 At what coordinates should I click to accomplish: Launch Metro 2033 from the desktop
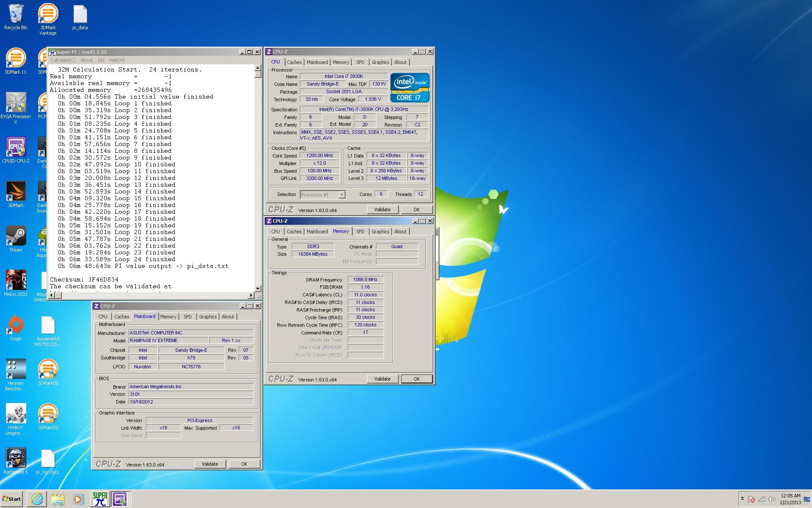click(16, 283)
